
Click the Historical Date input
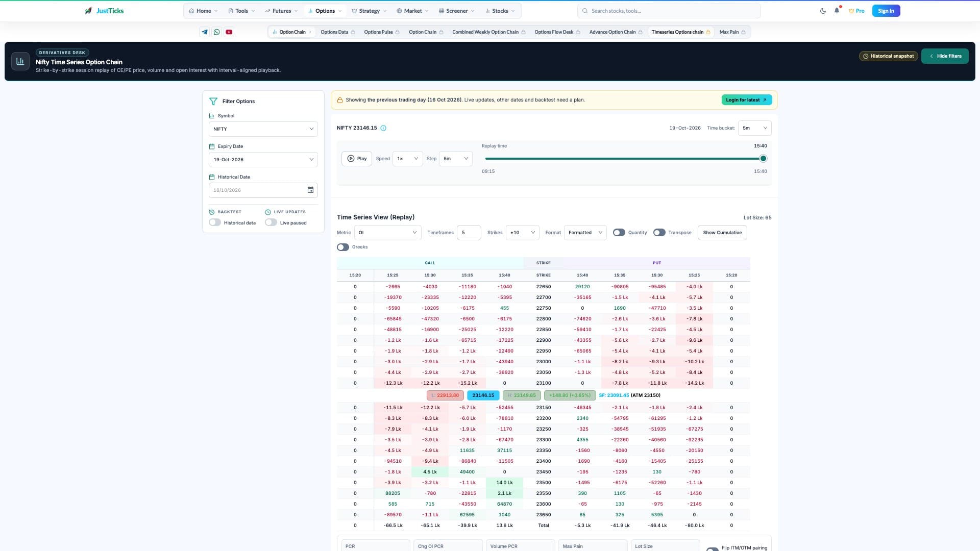pos(263,190)
